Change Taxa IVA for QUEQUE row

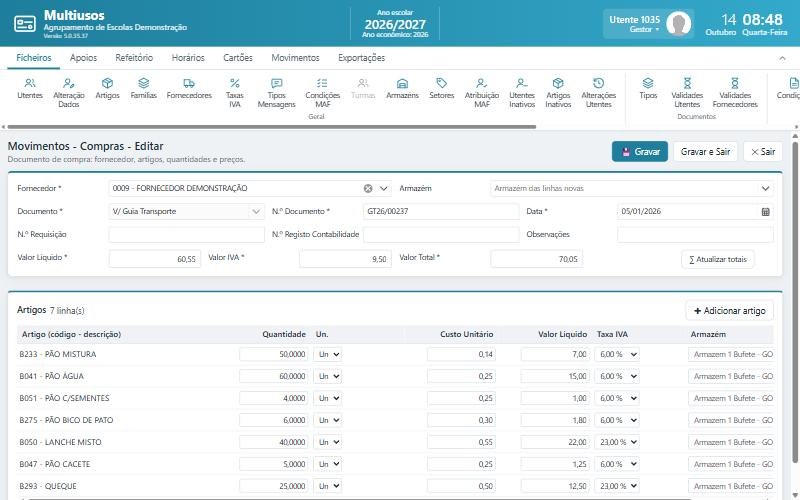(x=616, y=486)
